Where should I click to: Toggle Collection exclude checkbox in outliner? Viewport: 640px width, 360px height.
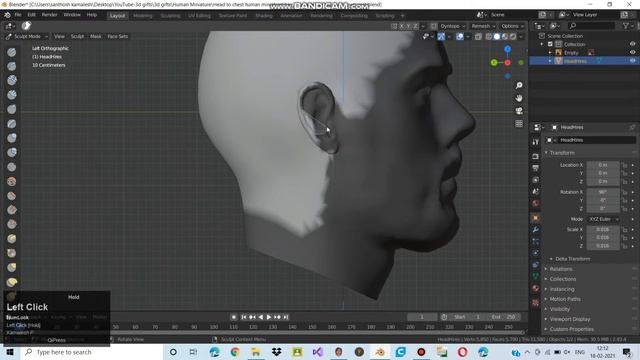tap(550, 44)
